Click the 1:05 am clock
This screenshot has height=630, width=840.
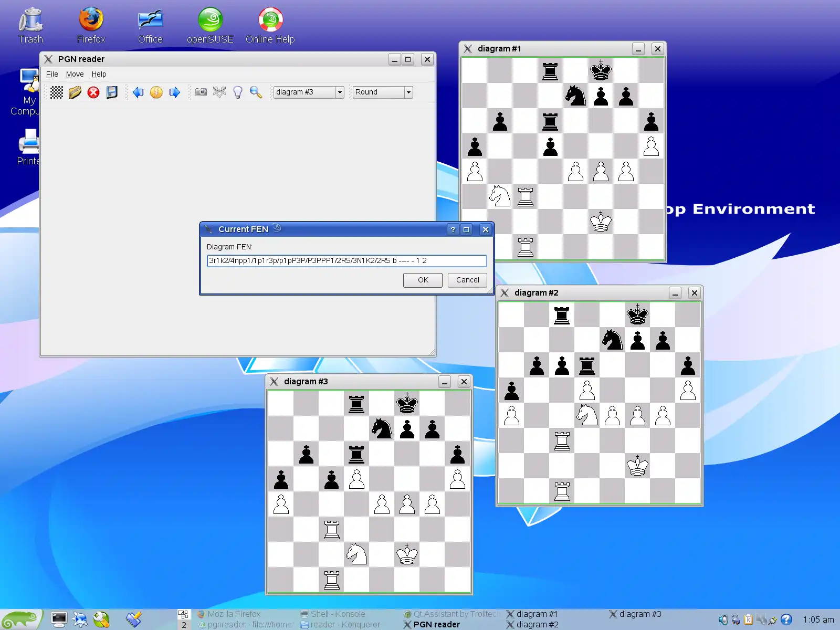(818, 619)
